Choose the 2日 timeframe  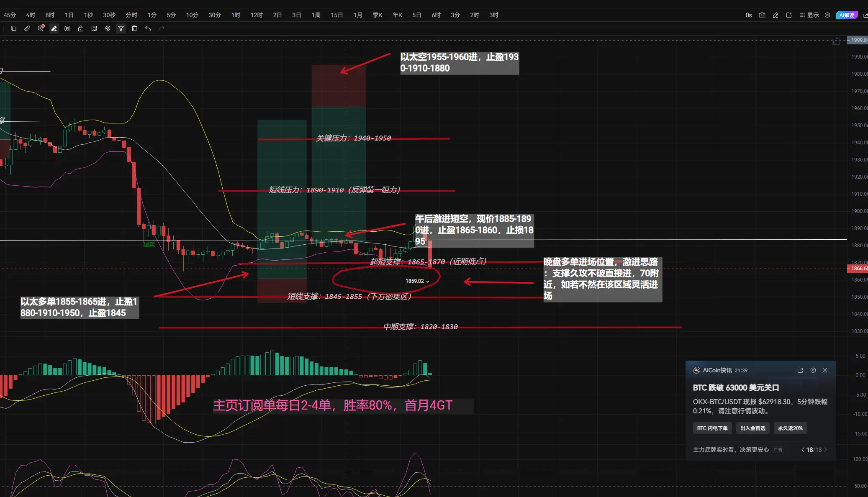point(277,15)
